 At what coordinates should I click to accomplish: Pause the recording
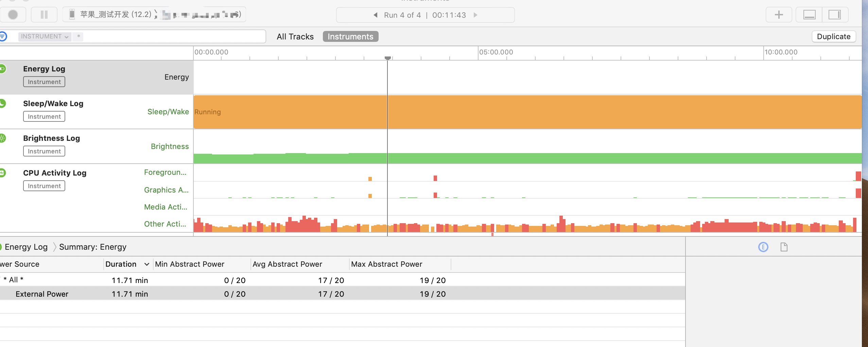tap(44, 15)
